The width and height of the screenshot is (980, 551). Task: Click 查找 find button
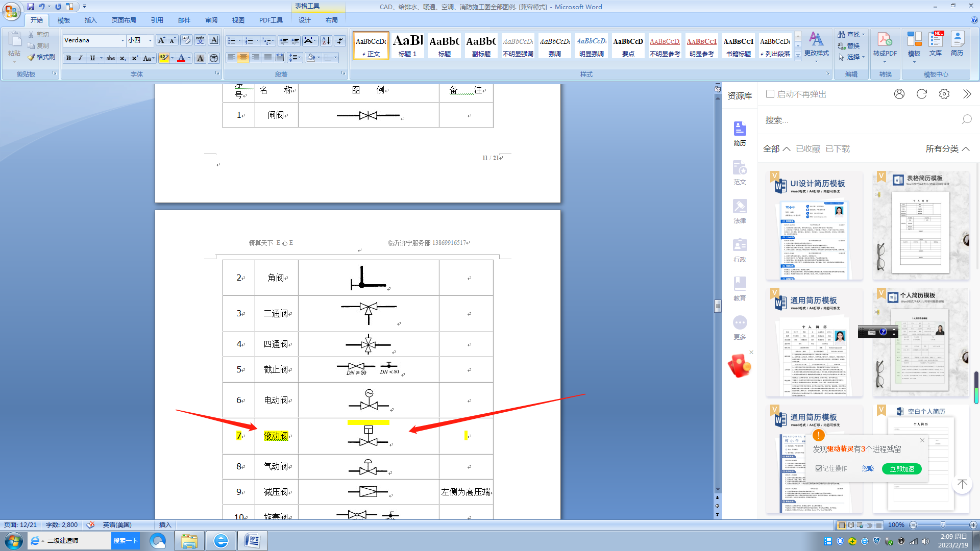(851, 34)
